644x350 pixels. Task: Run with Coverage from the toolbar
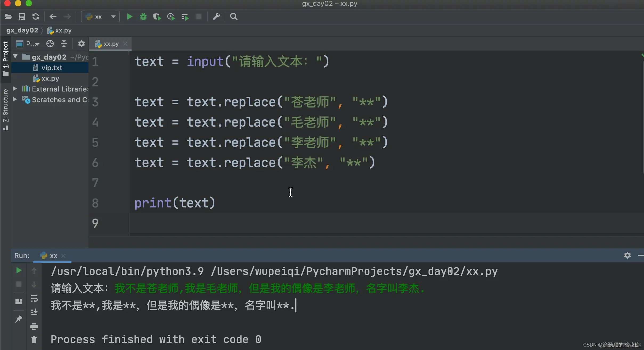point(157,17)
